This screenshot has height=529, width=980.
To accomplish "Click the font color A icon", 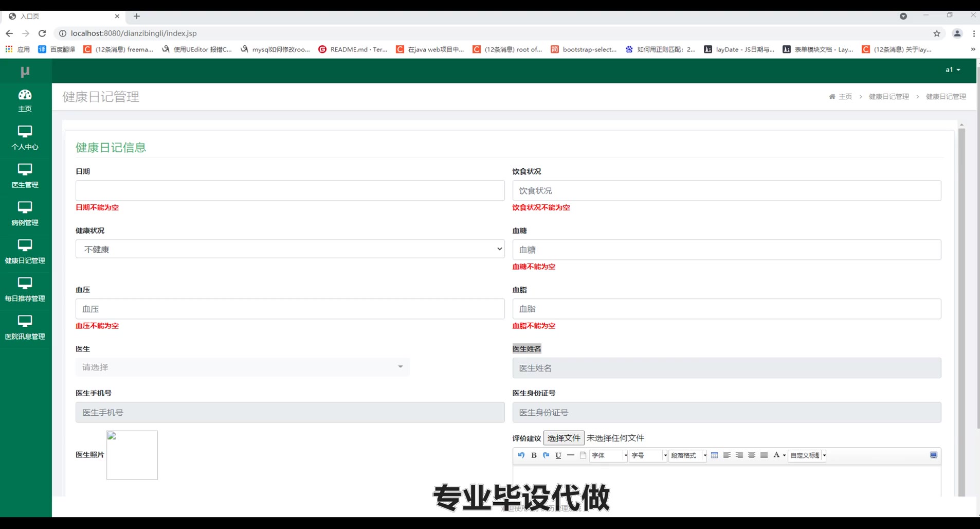I will tap(776, 455).
